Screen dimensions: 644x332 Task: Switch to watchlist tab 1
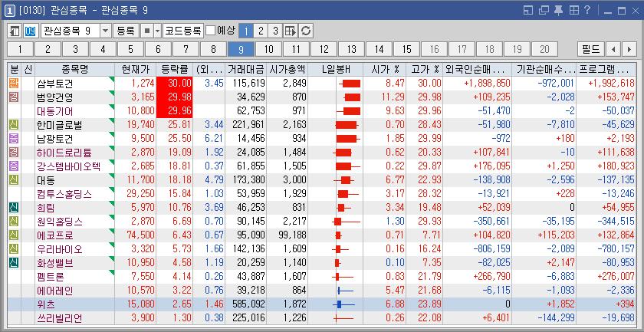tap(20, 50)
